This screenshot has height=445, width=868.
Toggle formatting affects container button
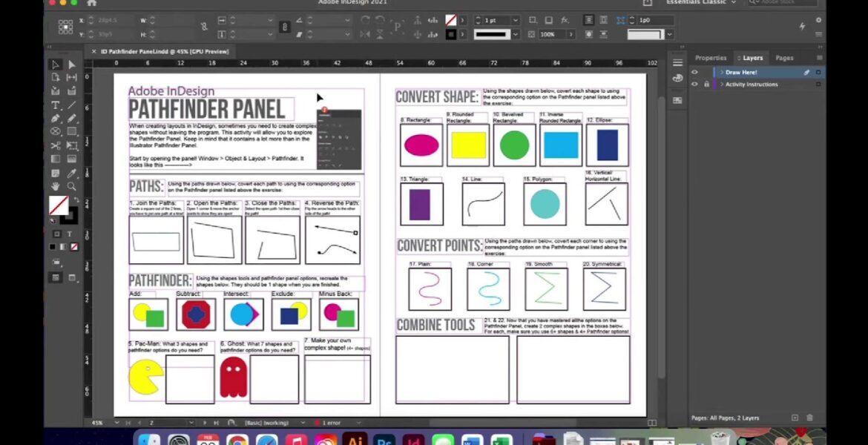pos(56,234)
